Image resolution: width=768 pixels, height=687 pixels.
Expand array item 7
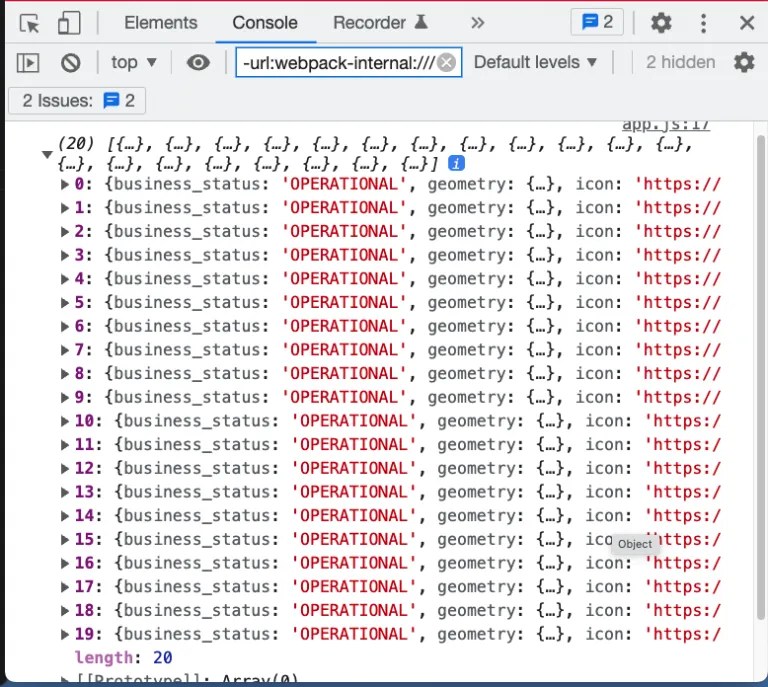[65, 350]
